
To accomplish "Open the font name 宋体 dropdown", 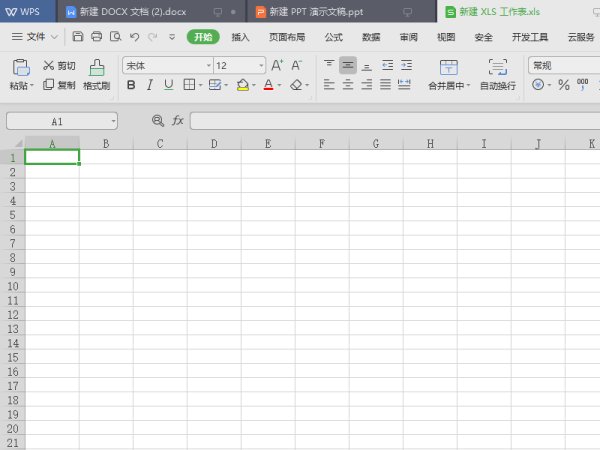I will pos(209,65).
